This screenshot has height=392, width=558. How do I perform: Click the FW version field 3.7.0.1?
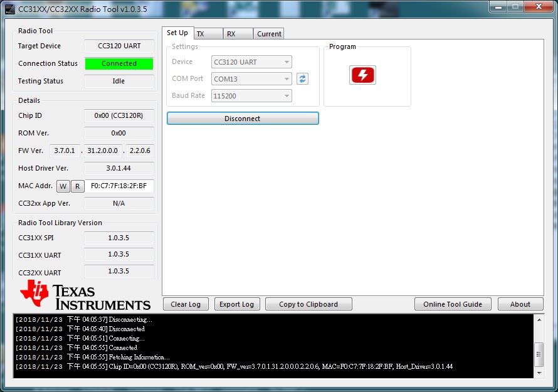(x=65, y=151)
